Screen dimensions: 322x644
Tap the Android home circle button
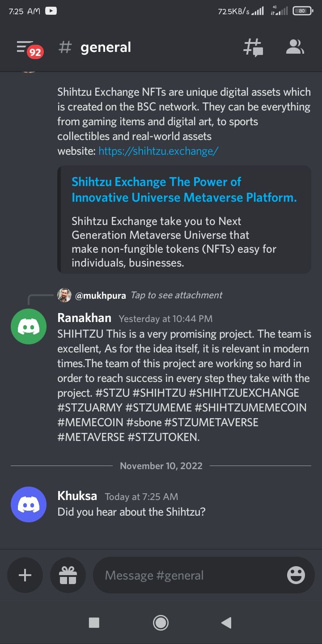(161, 623)
